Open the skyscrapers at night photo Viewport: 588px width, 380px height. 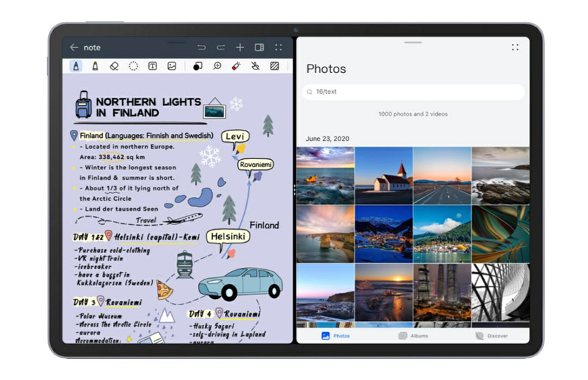coord(442,292)
